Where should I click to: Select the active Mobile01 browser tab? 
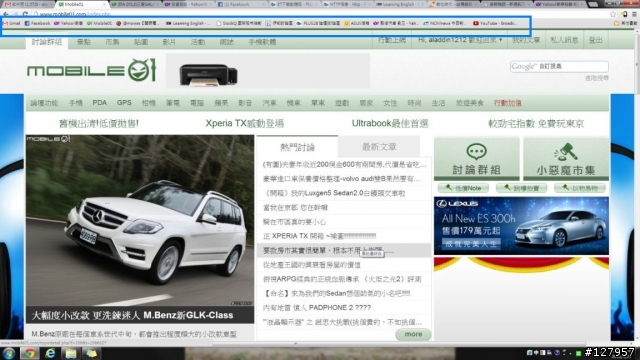pos(82,4)
